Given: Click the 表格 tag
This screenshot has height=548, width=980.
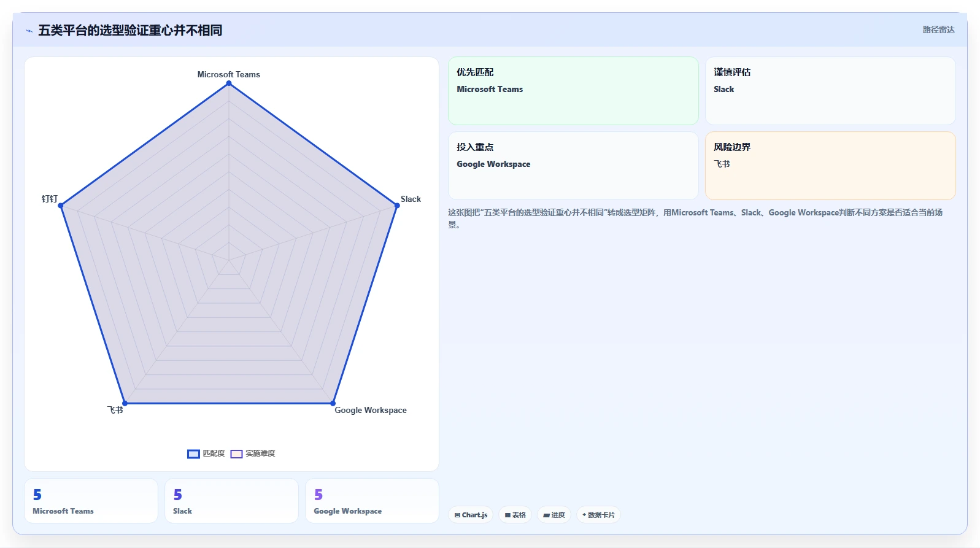Looking at the screenshot, I should [x=515, y=515].
